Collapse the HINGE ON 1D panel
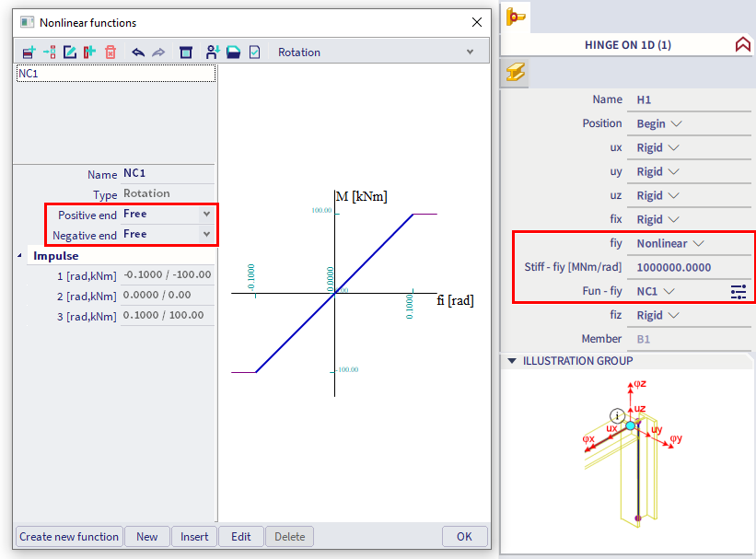Viewport: 756px width, 559px height. 742,44
